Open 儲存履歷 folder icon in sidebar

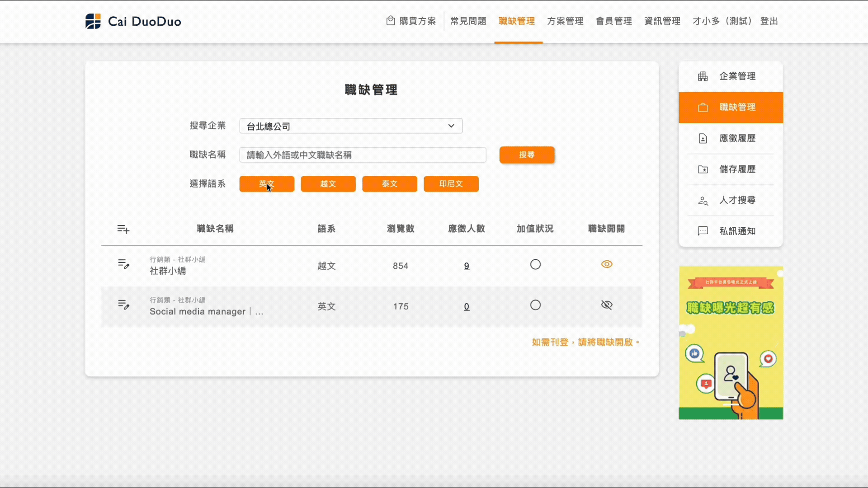703,169
